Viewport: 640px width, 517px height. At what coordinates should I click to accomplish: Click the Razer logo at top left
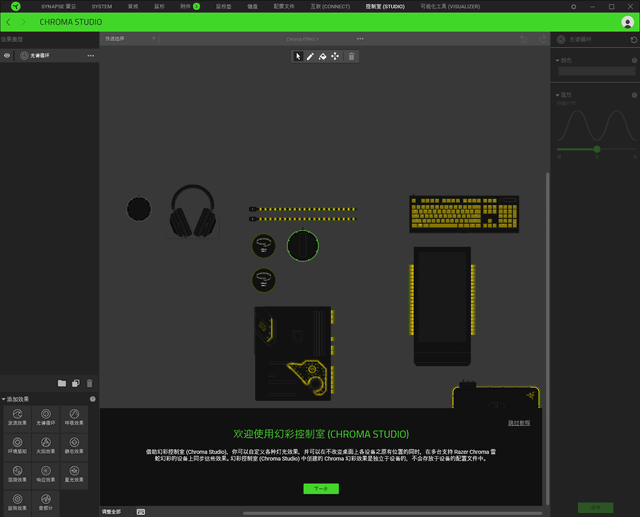(x=16, y=6)
